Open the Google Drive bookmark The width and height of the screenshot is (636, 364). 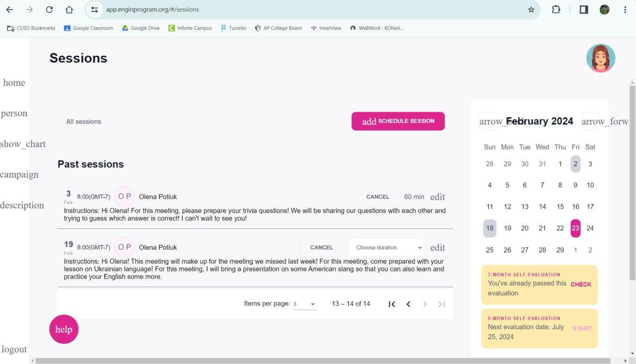tap(141, 28)
